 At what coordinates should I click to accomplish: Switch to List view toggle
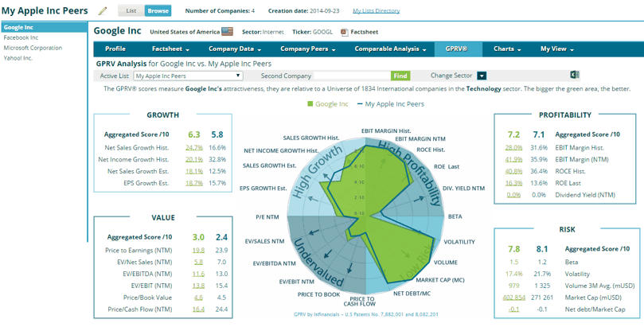(x=131, y=11)
